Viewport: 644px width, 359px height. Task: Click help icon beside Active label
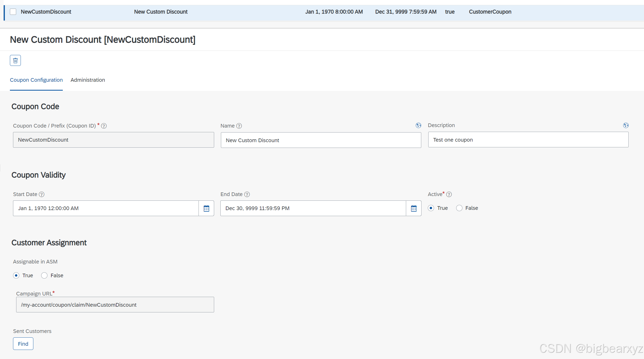pyautogui.click(x=449, y=194)
